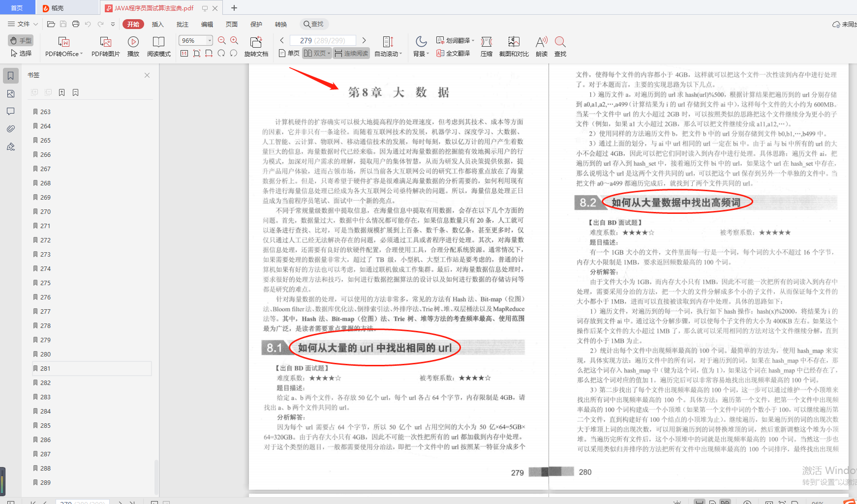Click the 全文翻译 full-text translation tool

click(453, 53)
